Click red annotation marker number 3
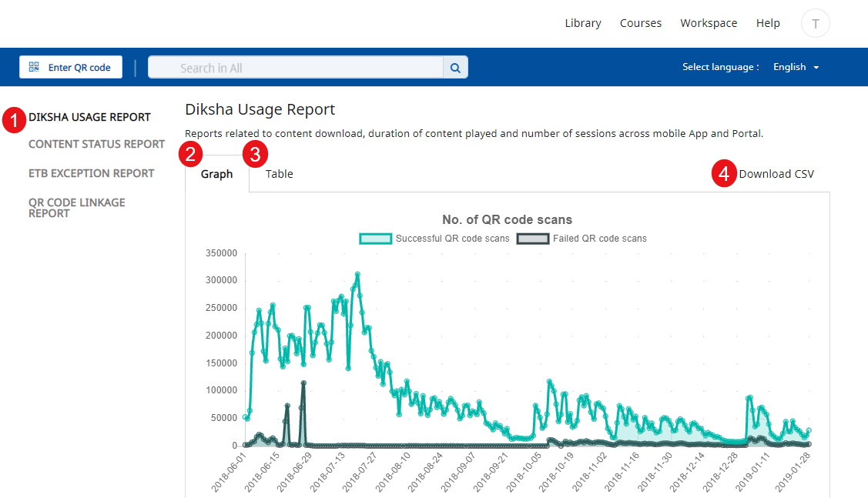The height and width of the screenshot is (498, 868). tap(255, 155)
